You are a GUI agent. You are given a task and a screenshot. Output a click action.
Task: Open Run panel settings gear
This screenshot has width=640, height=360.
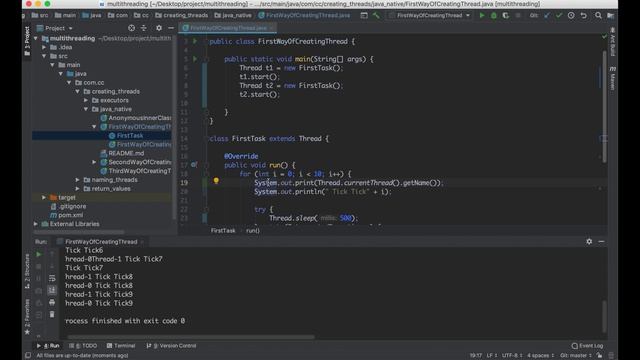click(589, 242)
